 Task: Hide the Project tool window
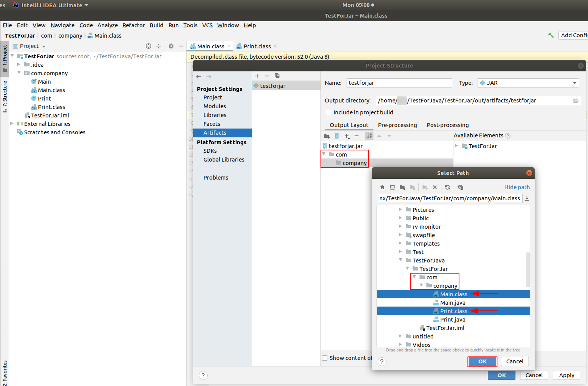coord(181,46)
